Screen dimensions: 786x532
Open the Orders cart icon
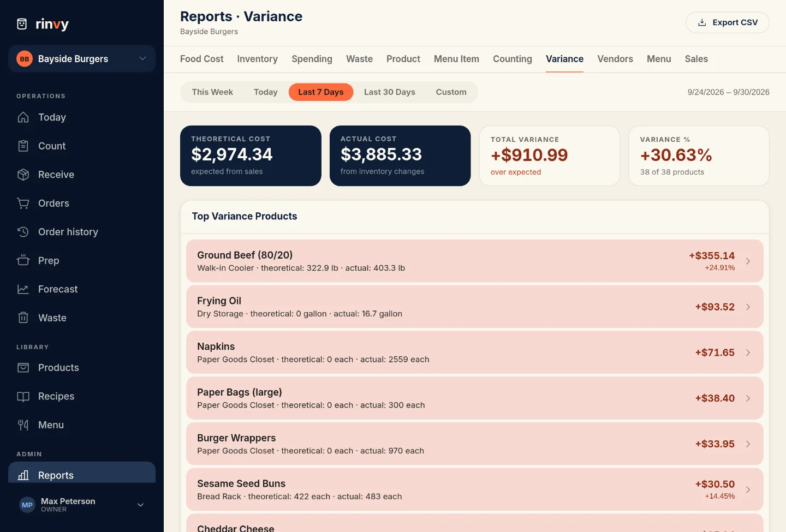(x=23, y=203)
